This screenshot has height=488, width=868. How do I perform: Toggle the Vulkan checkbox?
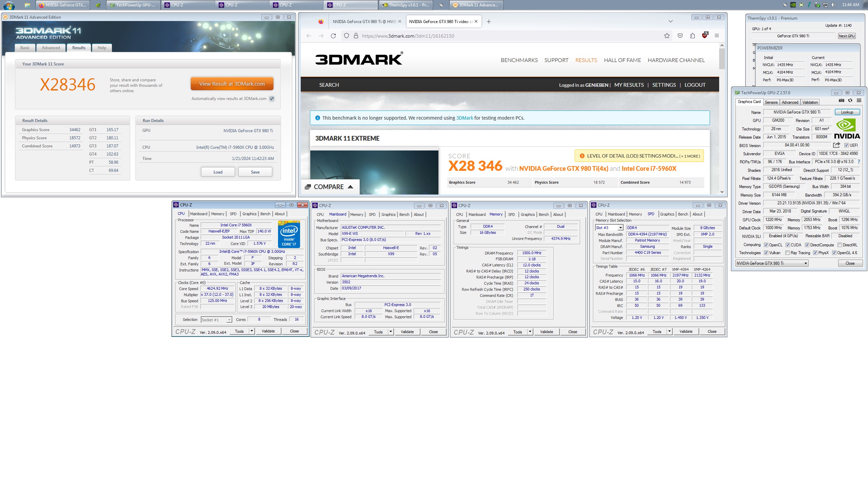(766, 253)
